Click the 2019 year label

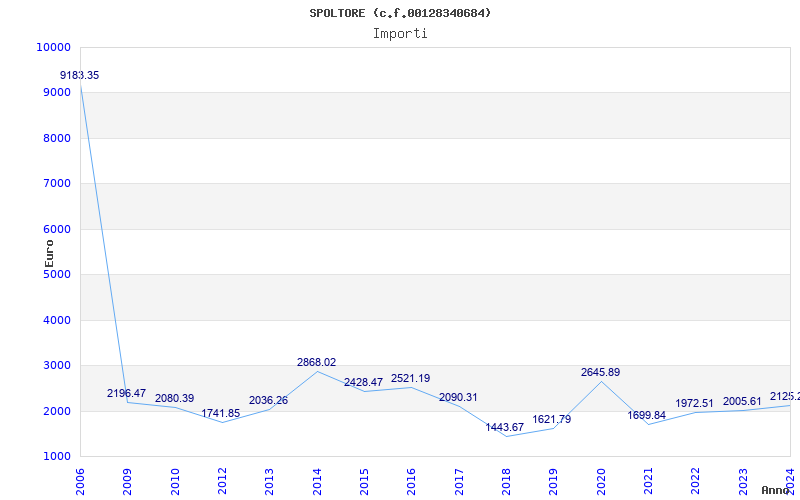point(554,482)
